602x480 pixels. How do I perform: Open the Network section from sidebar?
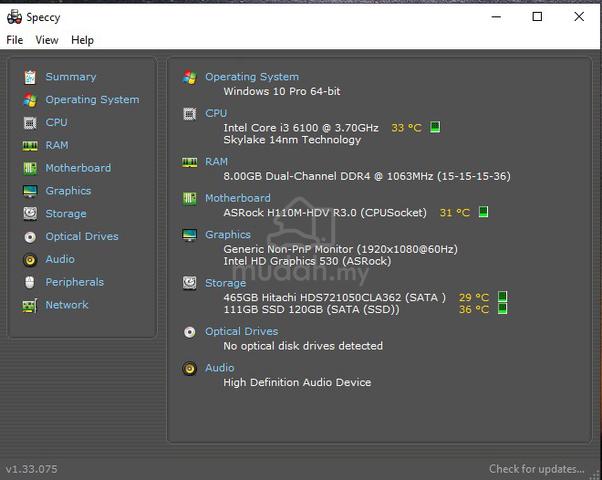[67, 305]
